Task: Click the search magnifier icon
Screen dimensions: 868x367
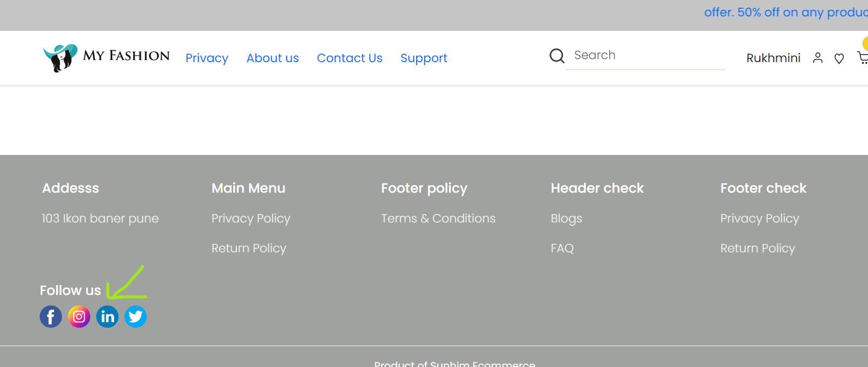Action: [x=557, y=56]
